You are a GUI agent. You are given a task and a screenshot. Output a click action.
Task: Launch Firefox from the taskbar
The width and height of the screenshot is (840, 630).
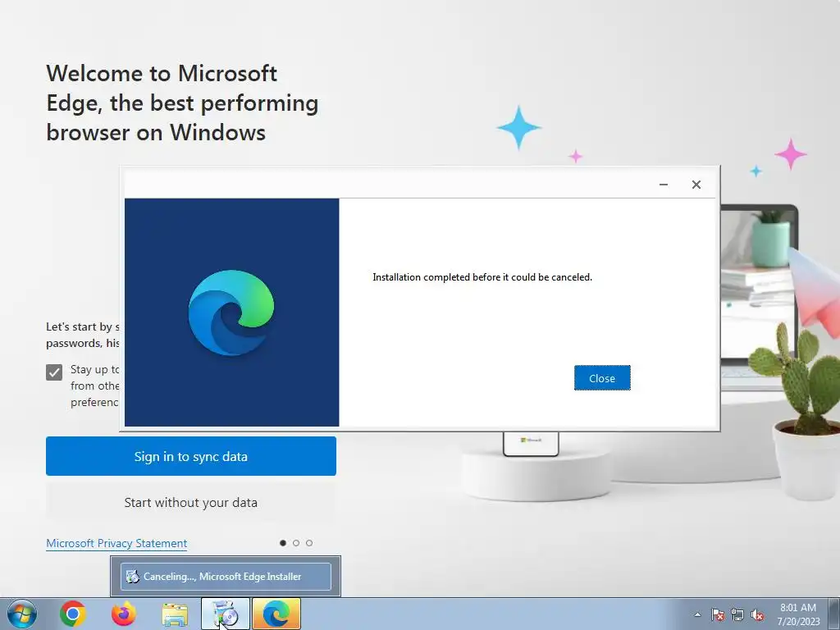[123, 614]
